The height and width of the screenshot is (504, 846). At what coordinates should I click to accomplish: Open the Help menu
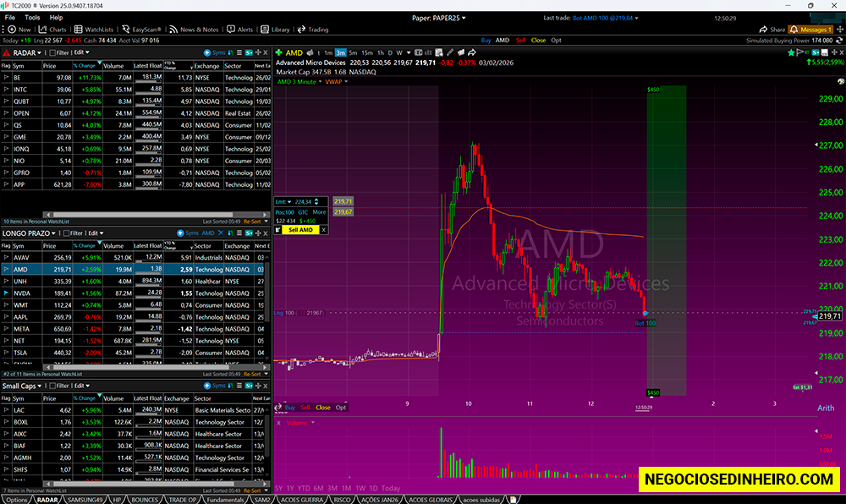click(56, 17)
